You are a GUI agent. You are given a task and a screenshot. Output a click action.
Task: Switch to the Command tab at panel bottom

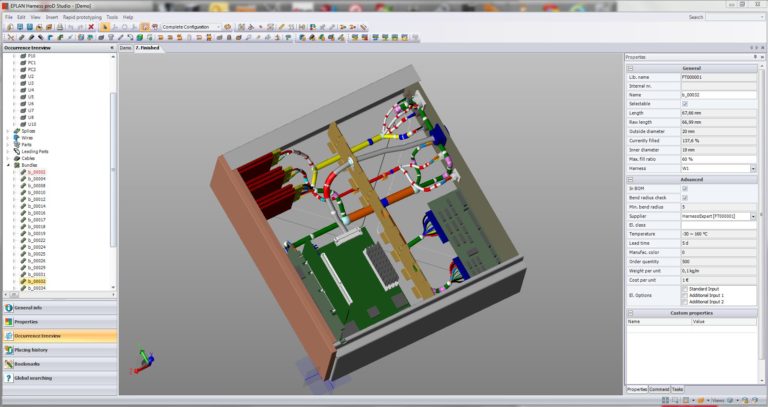pos(659,389)
